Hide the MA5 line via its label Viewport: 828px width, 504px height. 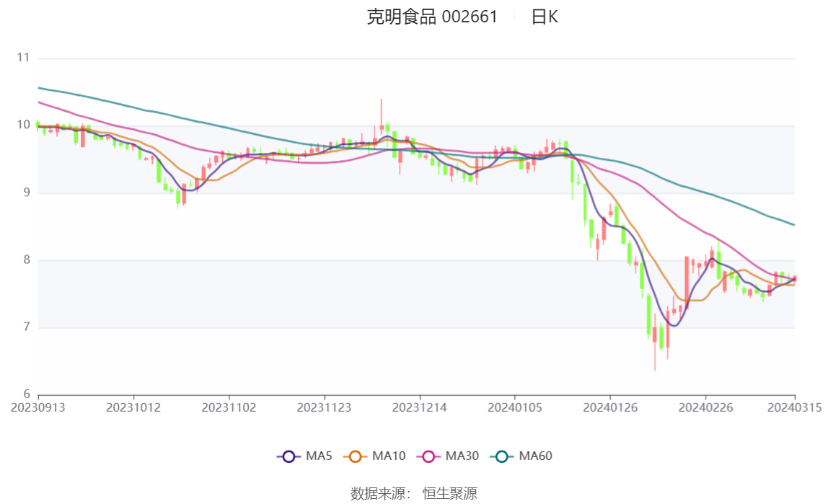click(319, 456)
